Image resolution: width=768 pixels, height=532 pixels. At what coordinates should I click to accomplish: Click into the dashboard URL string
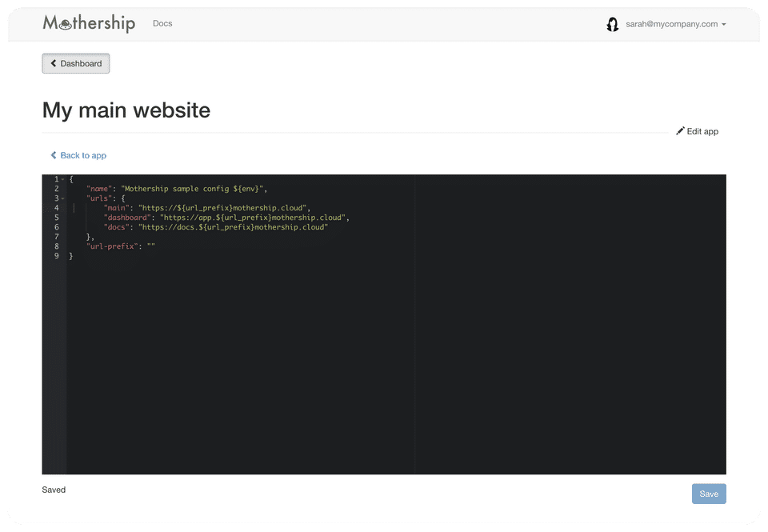253,218
